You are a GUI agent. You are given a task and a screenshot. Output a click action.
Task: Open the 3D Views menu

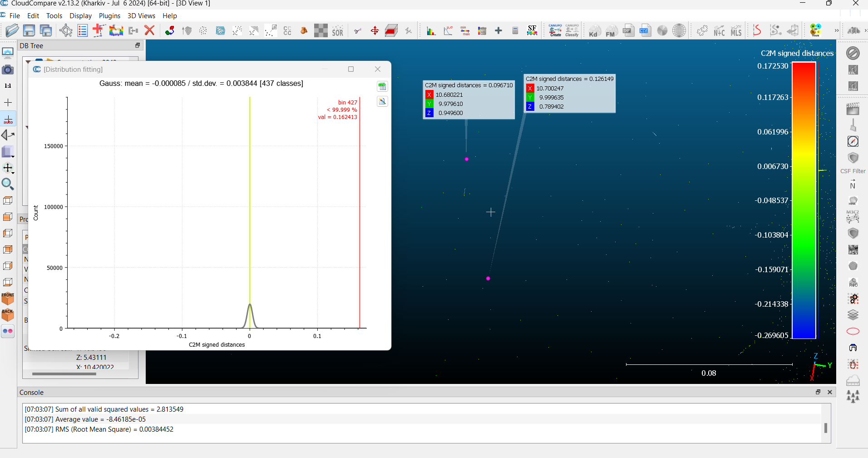(141, 16)
